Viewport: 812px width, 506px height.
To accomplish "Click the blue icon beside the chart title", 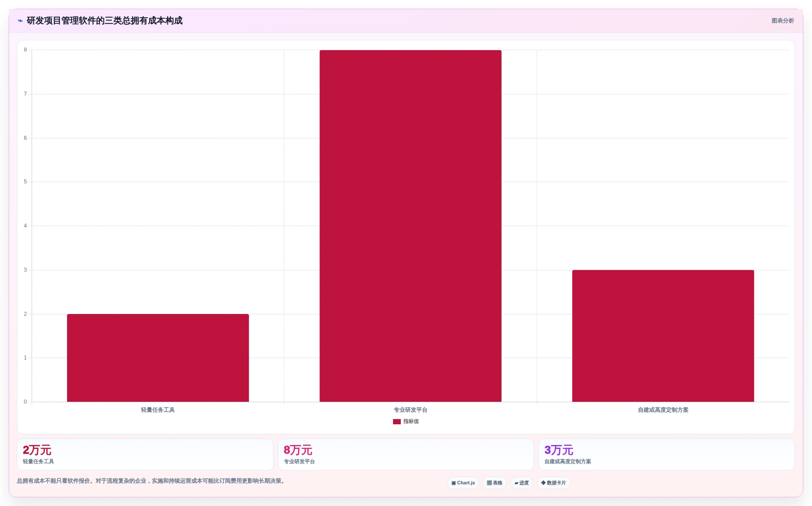I will 20,21.
